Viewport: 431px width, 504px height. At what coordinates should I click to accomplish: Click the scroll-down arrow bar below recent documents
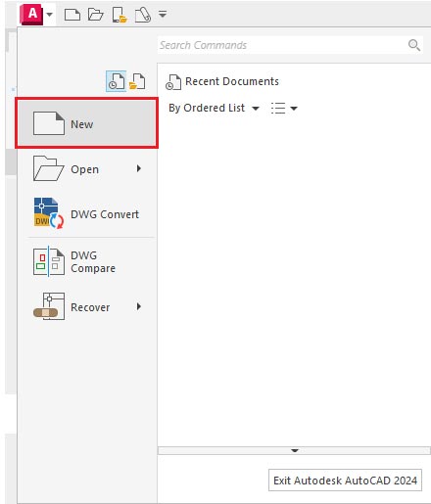pos(294,450)
